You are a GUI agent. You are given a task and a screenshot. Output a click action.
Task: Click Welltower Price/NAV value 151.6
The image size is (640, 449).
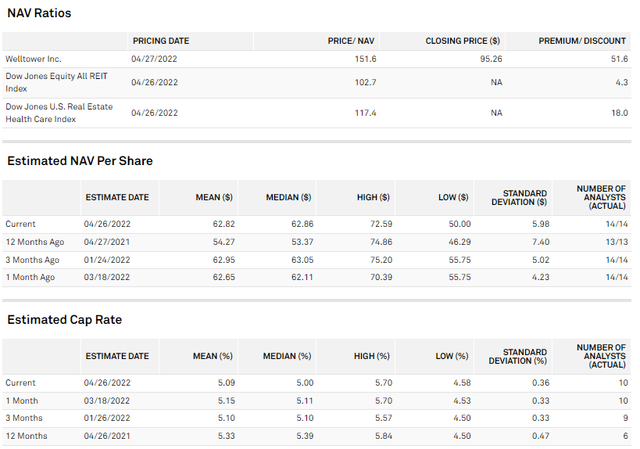click(x=365, y=59)
